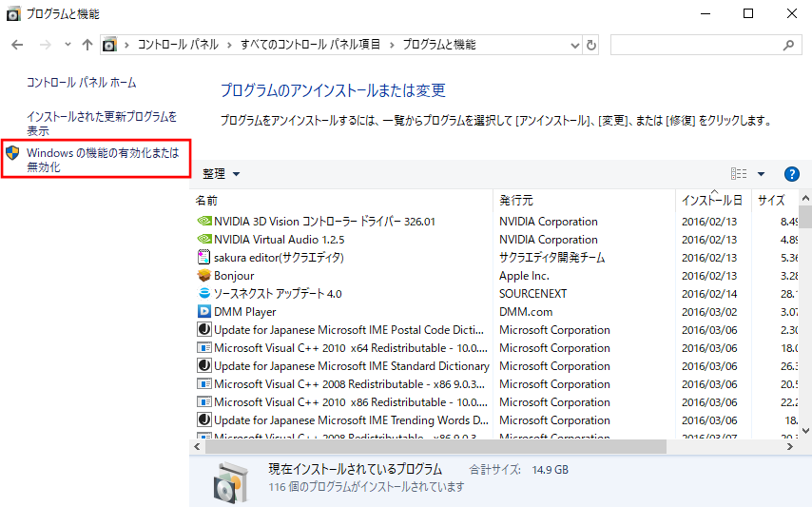The width and height of the screenshot is (812, 507).
Task: Click the すべてのコントロール パネル項目 breadcrumb
Action: (x=310, y=45)
